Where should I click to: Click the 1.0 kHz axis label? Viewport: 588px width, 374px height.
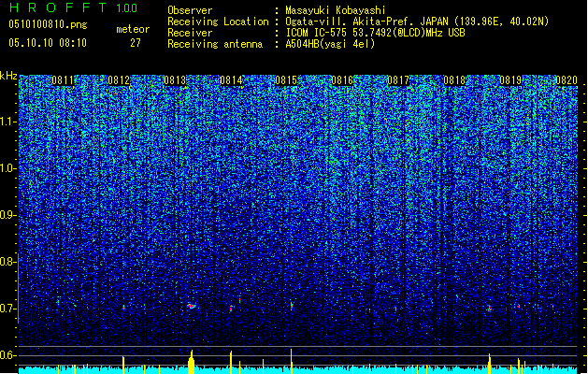click(x=7, y=169)
